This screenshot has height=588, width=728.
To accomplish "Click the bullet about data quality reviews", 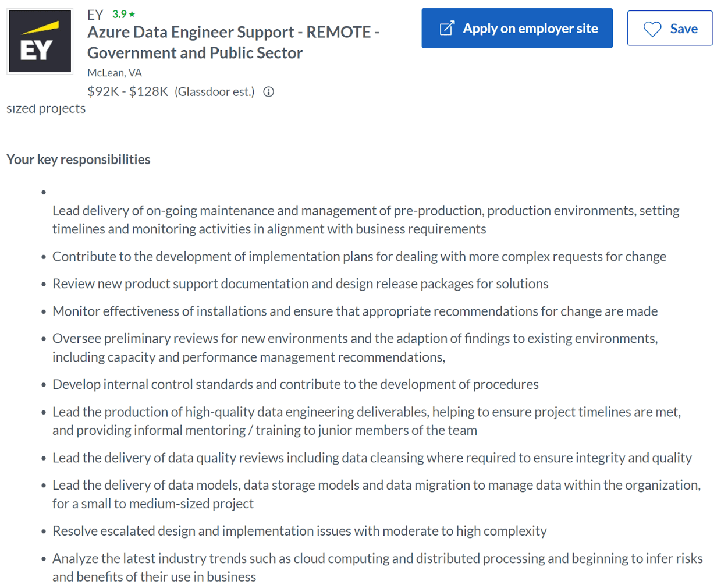I will click(x=372, y=458).
